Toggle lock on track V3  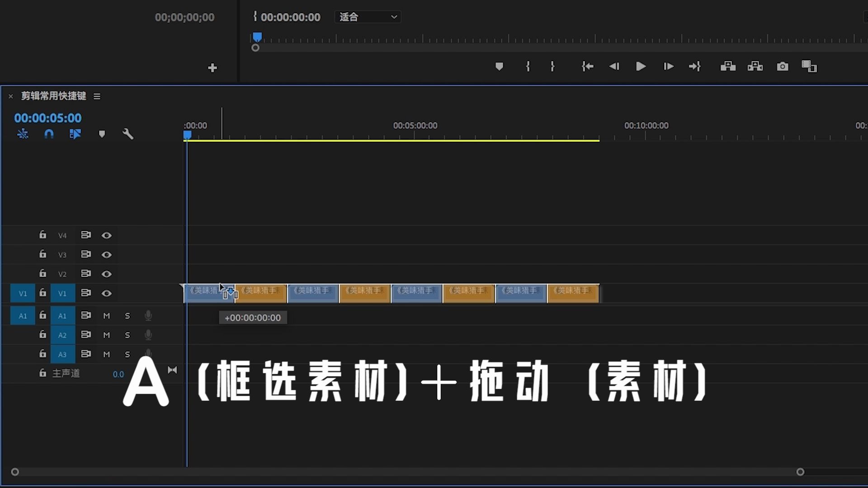[42, 254]
